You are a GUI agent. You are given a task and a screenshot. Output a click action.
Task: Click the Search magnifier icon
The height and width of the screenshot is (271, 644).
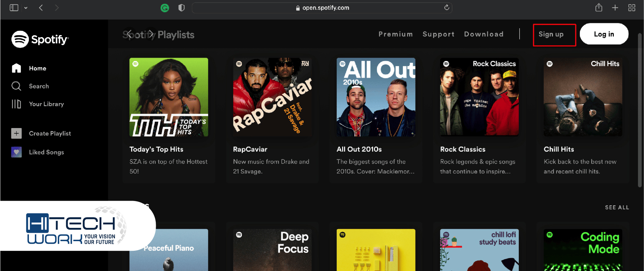pos(16,86)
